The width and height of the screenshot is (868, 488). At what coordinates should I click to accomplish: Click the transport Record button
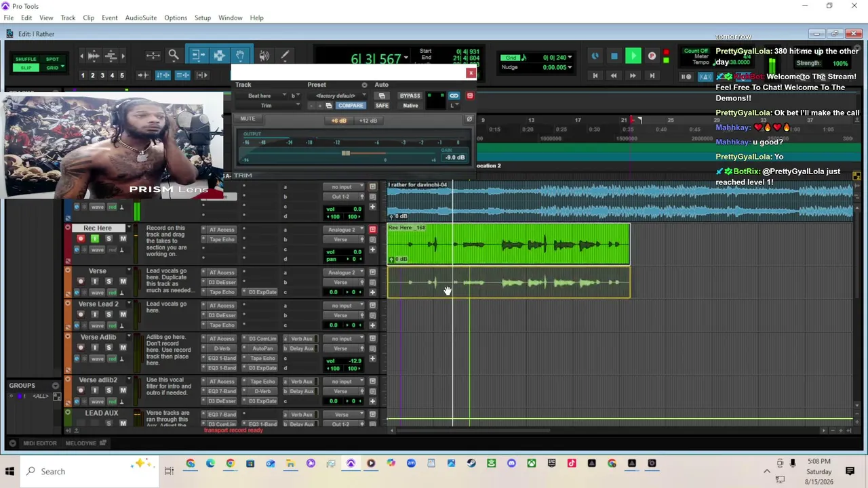point(652,56)
